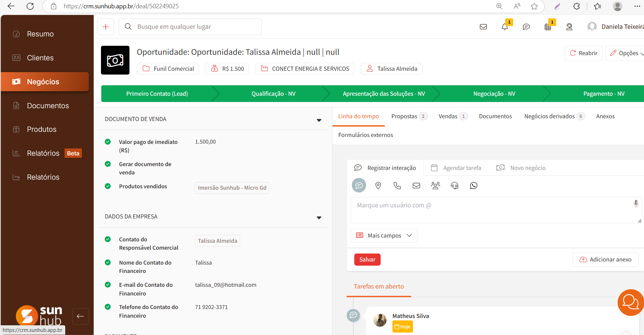Open the notifications bell icon
The image size is (644, 335).
point(505,27)
